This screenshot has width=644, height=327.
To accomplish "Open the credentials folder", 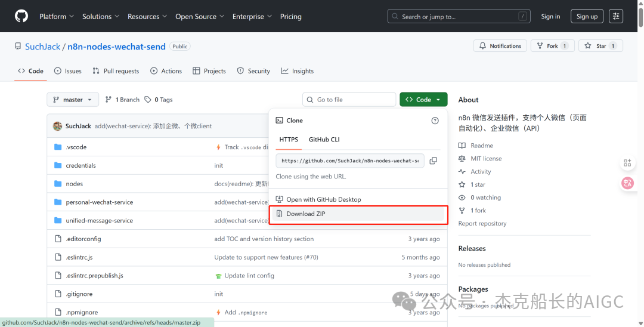I will click(80, 165).
